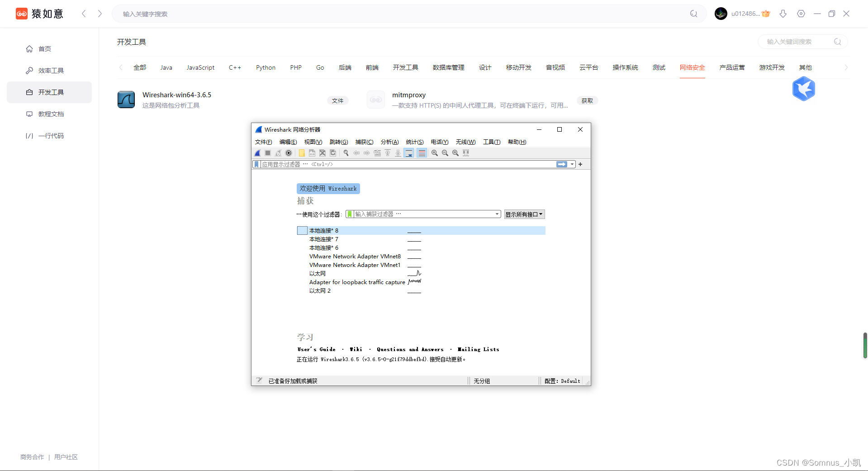Click the close capture file icon
The height and width of the screenshot is (471, 868).
click(x=323, y=153)
